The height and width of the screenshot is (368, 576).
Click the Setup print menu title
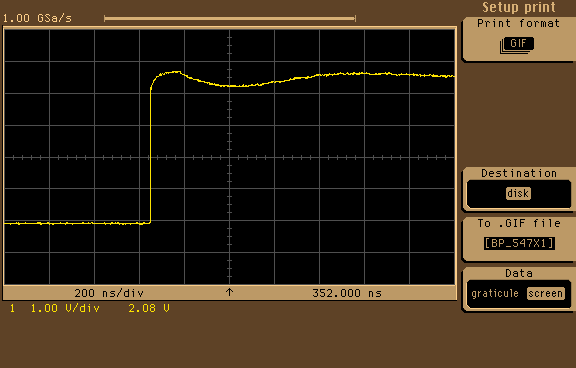point(519,7)
